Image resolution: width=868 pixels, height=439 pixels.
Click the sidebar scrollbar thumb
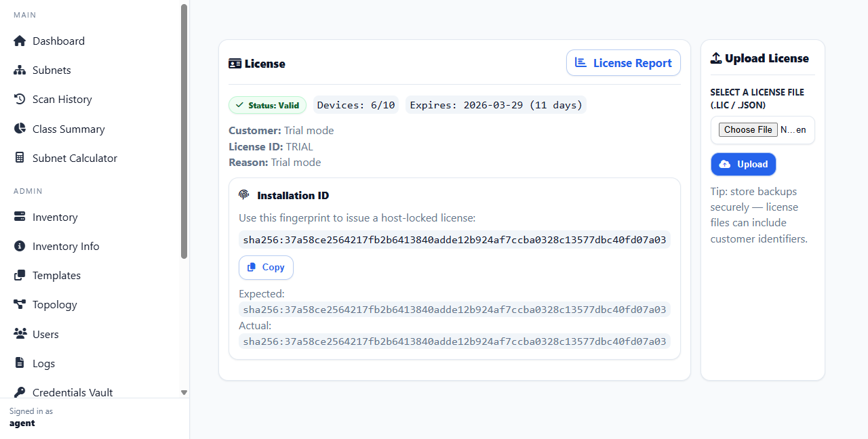[184, 131]
